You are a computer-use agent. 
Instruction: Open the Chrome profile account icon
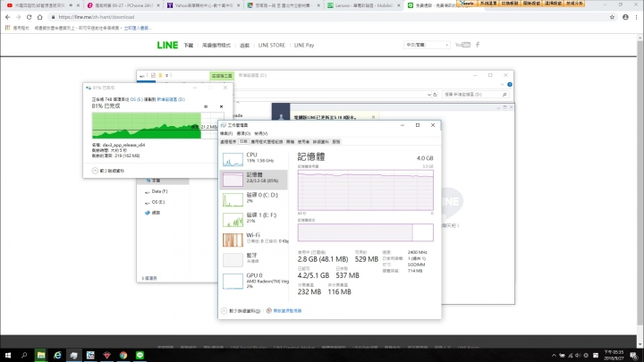pos(625,17)
